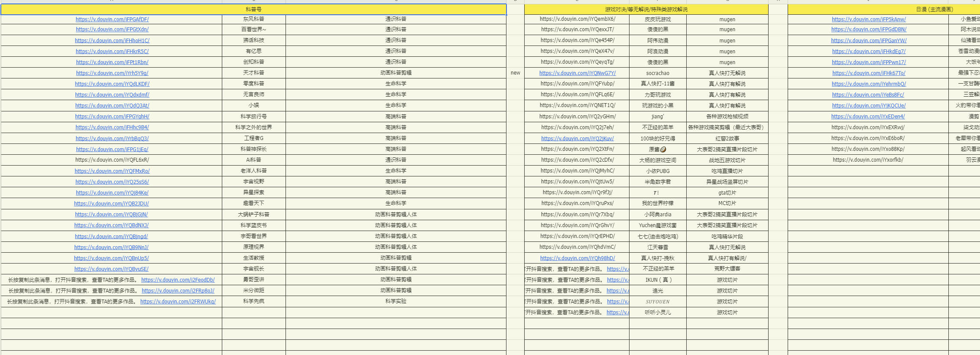Select the Yuchen是游戏菌 cell
The width and height of the screenshot is (980, 355).
[657, 225]
